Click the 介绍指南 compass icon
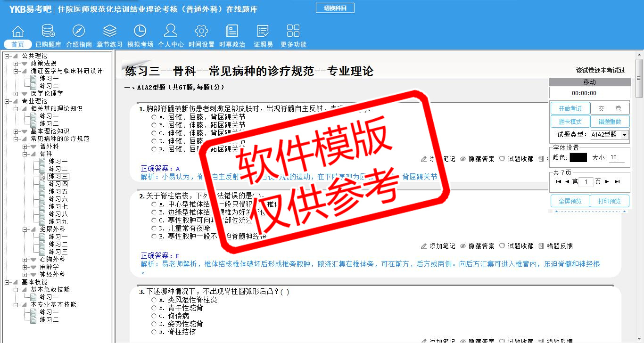This screenshot has height=343, width=644. pyautogui.click(x=79, y=32)
